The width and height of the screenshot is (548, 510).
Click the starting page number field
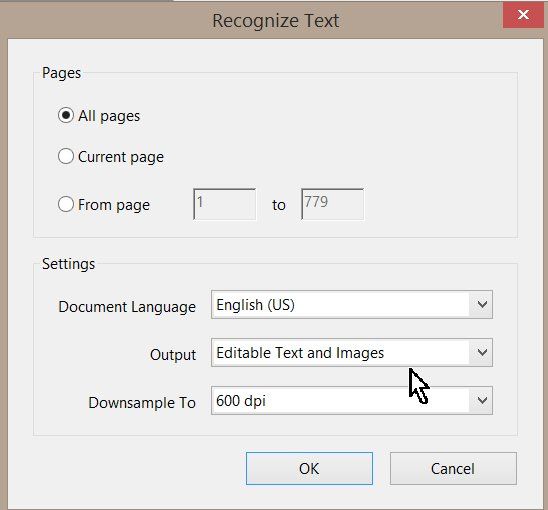pyautogui.click(x=224, y=204)
